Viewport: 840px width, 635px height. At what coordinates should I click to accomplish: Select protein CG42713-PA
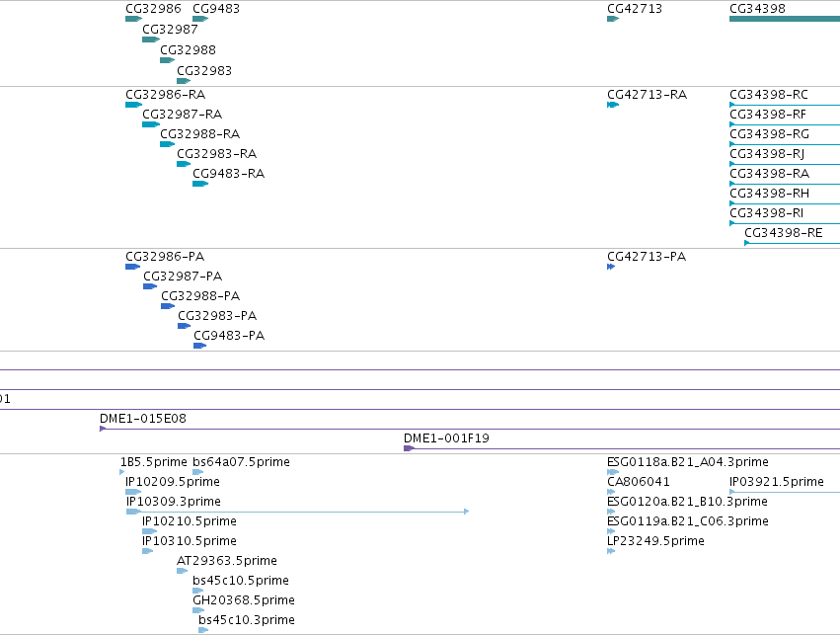pos(611,267)
